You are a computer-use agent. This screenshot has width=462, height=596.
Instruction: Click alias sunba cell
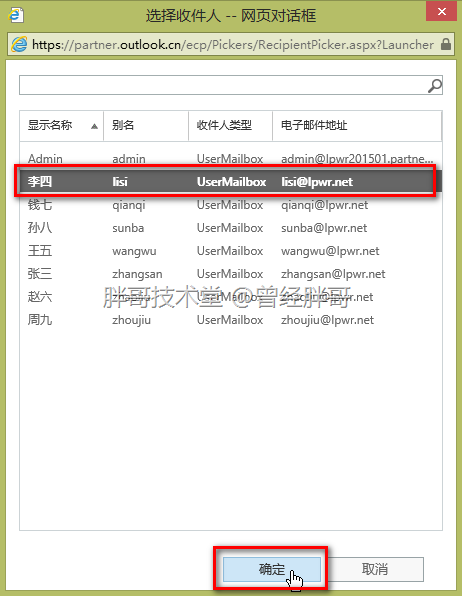pos(128,228)
